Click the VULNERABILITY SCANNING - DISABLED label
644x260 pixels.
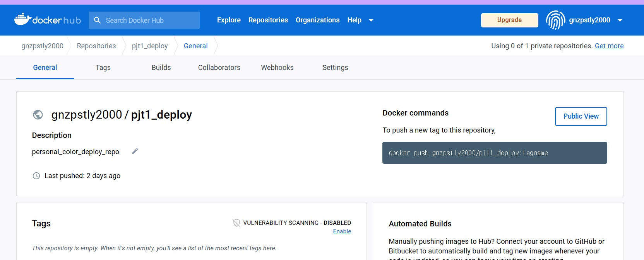[x=297, y=223]
